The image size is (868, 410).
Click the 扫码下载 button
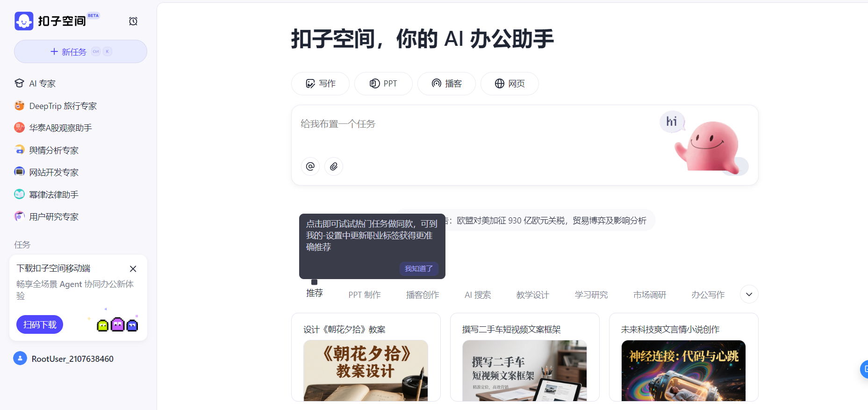(x=40, y=324)
